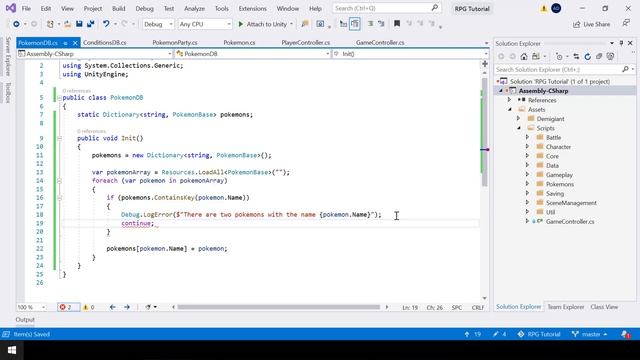The height and width of the screenshot is (360, 640).
Task: Toggle the Solution Explorer auto-hide pin
Action: pyautogui.click(x=621, y=43)
